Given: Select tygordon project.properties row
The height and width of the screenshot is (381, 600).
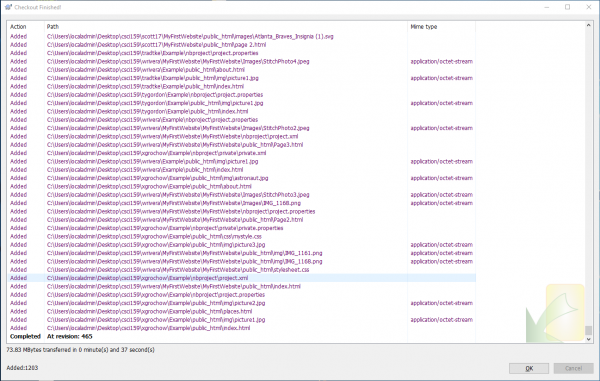Looking at the screenshot, I should pyautogui.click(x=242, y=95).
